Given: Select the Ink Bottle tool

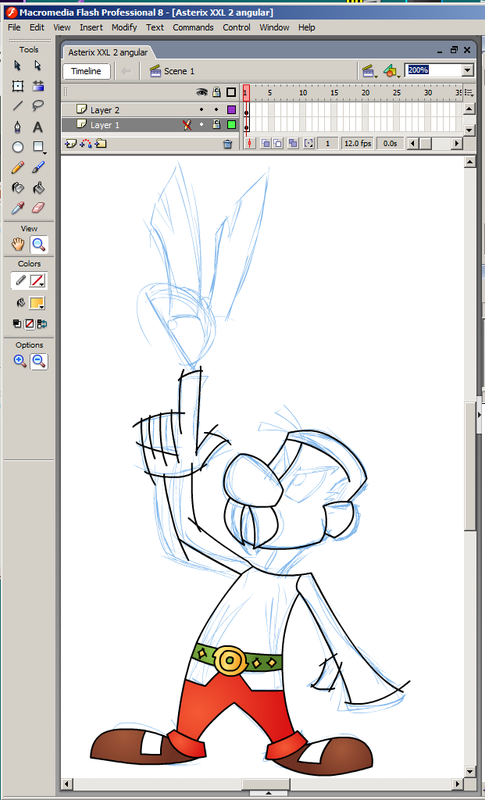Looking at the screenshot, I should click(17, 188).
